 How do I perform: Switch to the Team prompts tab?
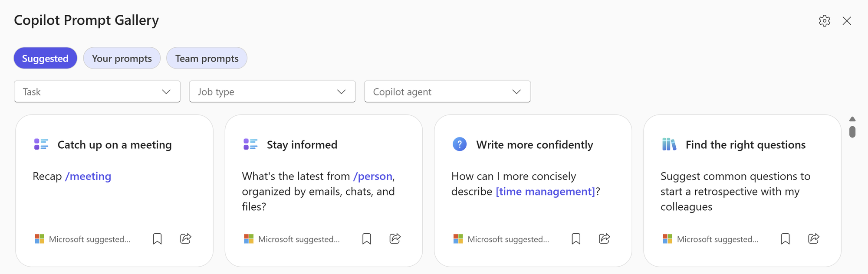(x=207, y=59)
